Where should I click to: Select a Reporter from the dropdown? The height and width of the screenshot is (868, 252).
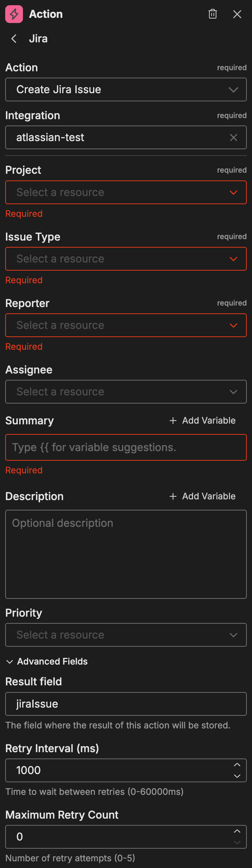[x=126, y=325]
